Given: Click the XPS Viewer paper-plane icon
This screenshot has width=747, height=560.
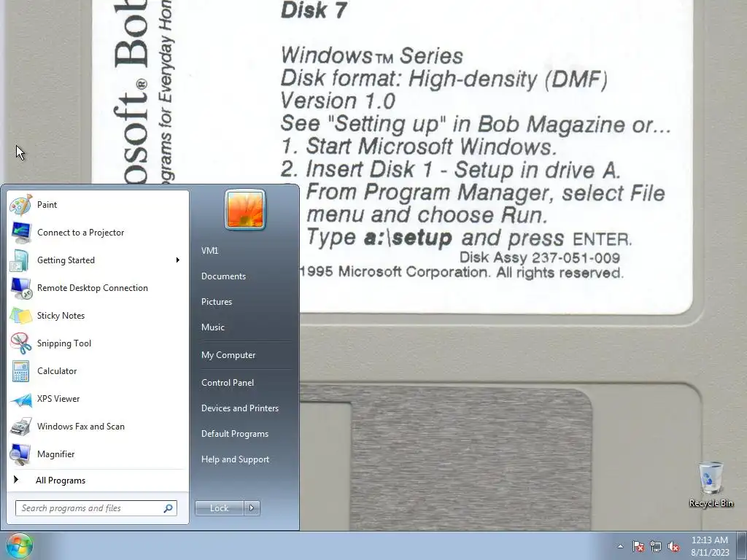Looking at the screenshot, I should (21, 399).
